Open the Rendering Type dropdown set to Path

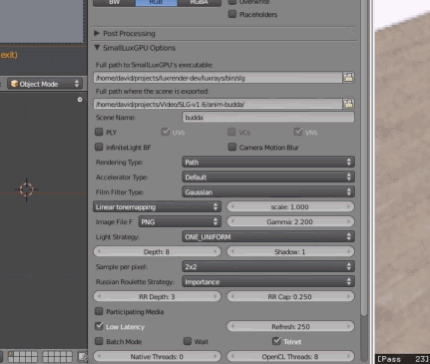point(268,162)
